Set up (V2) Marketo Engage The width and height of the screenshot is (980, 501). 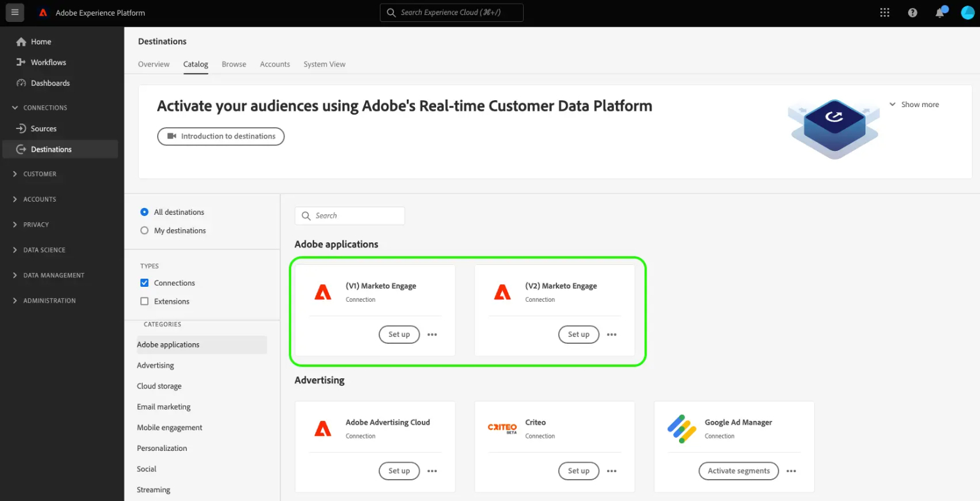coord(579,335)
